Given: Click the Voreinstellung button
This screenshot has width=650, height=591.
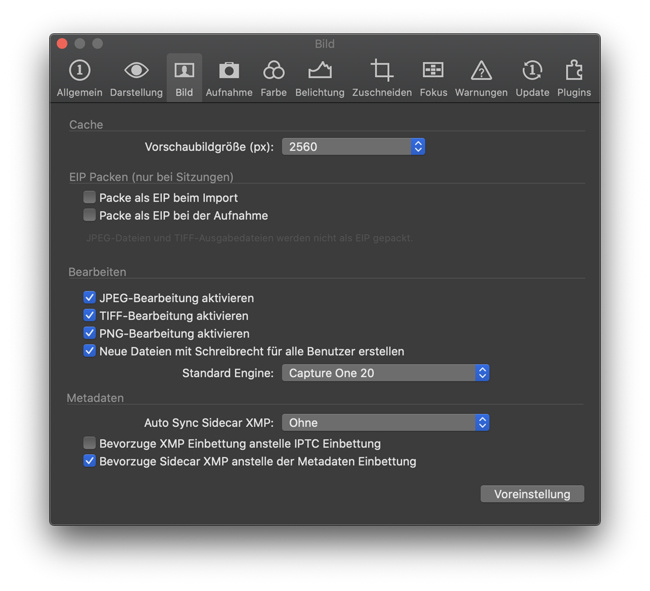Looking at the screenshot, I should point(532,494).
